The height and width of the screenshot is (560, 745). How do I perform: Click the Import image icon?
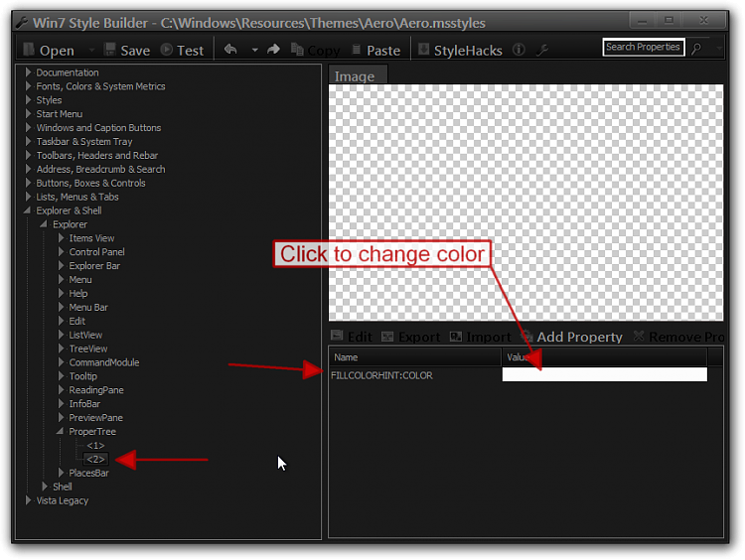(456, 337)
